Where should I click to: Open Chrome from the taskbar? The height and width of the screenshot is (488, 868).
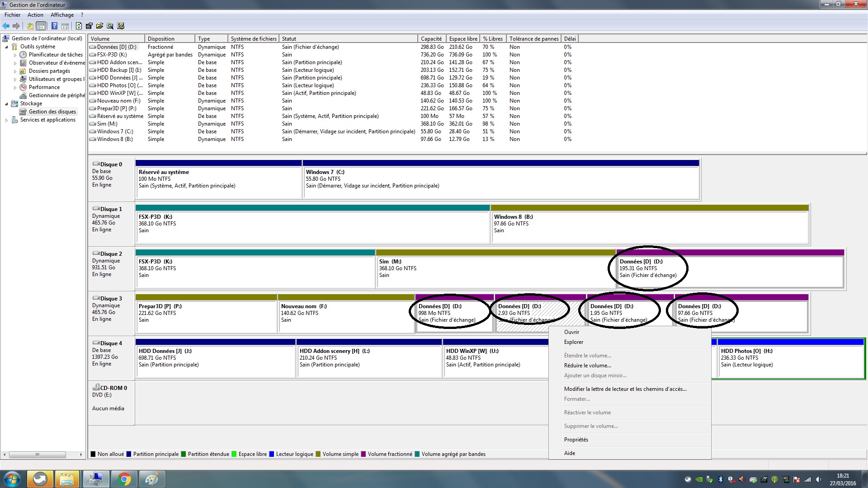tap(124, 479)
